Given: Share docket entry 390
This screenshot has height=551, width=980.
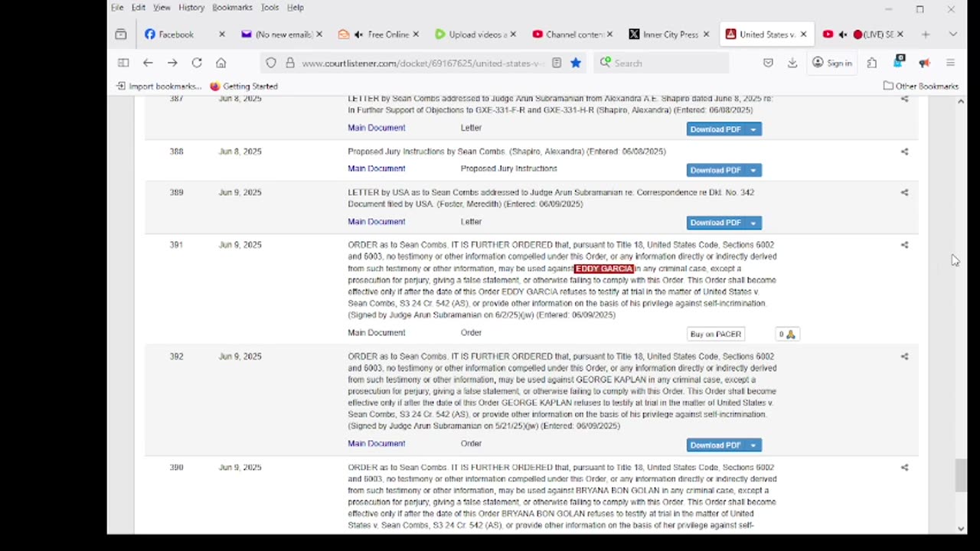Looking at the screenshot, I should pyautogui.click(x=904, y=468).
